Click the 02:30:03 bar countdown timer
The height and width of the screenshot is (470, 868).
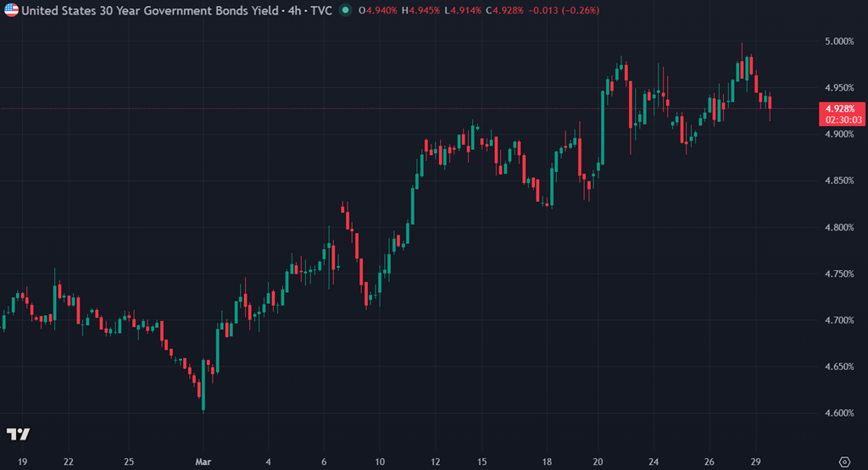(841, 120)
